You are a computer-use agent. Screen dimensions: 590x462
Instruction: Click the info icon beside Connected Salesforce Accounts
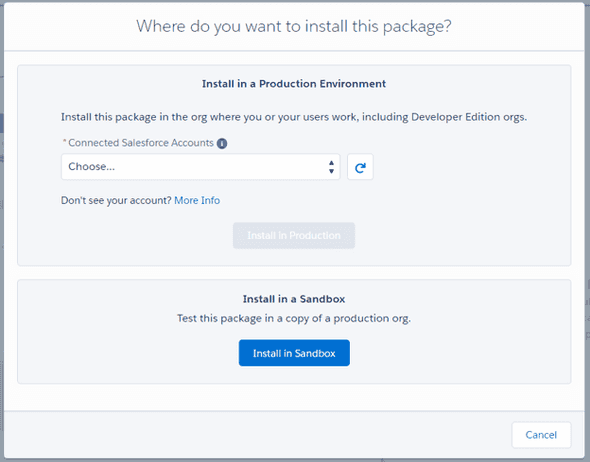point(222,143)
